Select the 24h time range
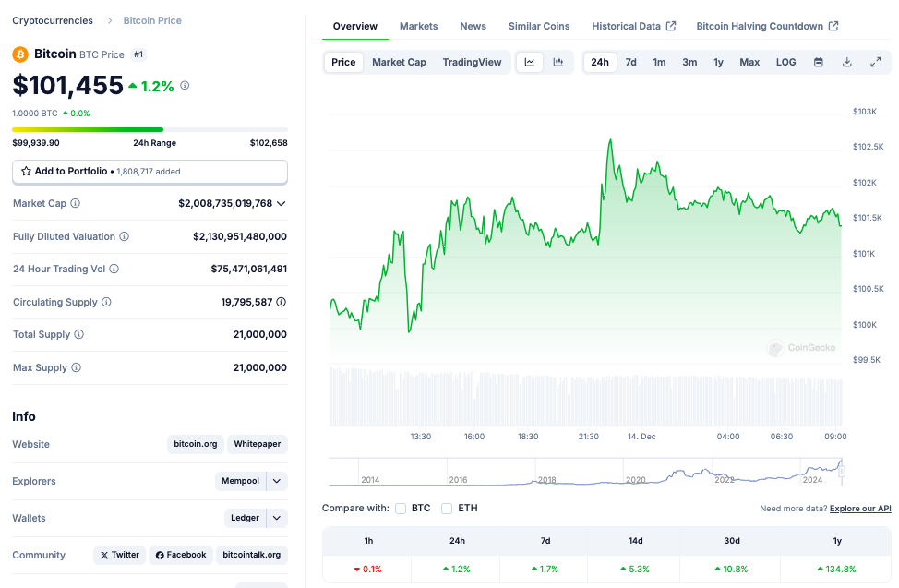This screenshot has width=899, height=588. coord(600,62)
